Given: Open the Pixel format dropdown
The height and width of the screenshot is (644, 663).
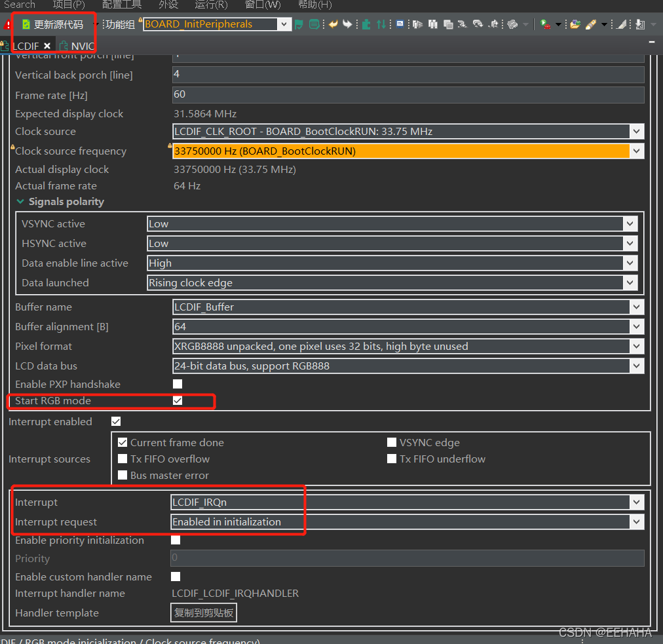Looking at the screenshot, I should tap(635, 346).
